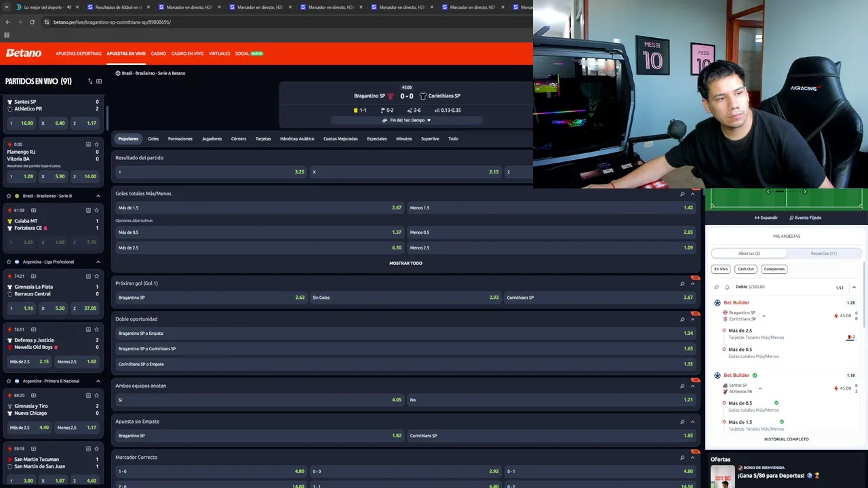Switch to the Córners market tab
Viewport: 868px width, 488px height.
239,139
